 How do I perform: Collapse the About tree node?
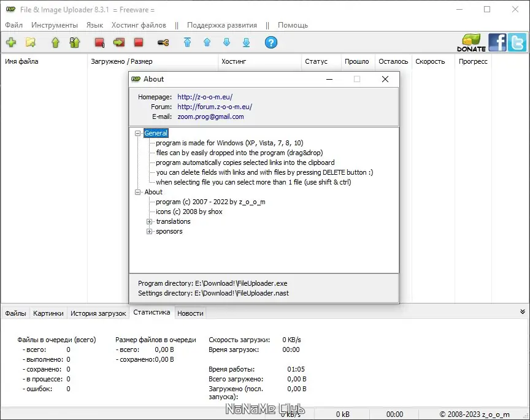137,192
